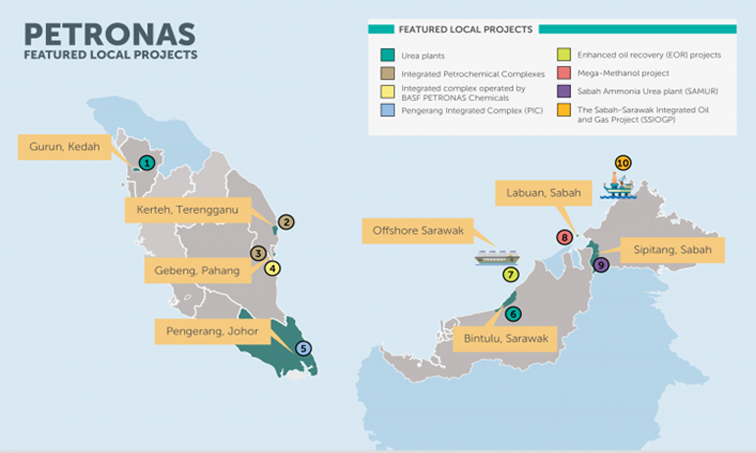Click the teal Urea plants legend swatch
Viewport: 756px width, 453px height.
pos(388,55)
